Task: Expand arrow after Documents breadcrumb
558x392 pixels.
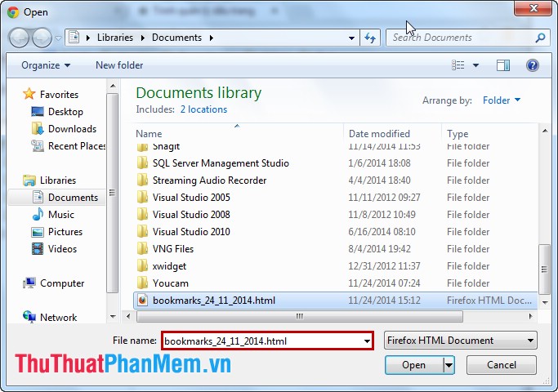Action: pyautogui.click(x=212, y=38)
